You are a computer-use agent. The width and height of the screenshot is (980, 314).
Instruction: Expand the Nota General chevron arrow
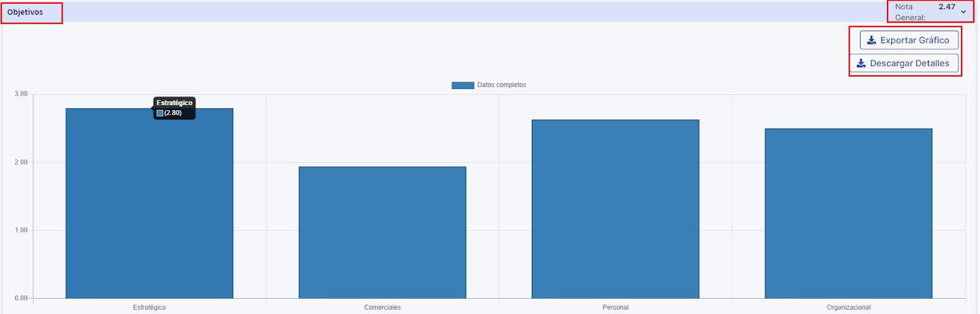[963, 12]
